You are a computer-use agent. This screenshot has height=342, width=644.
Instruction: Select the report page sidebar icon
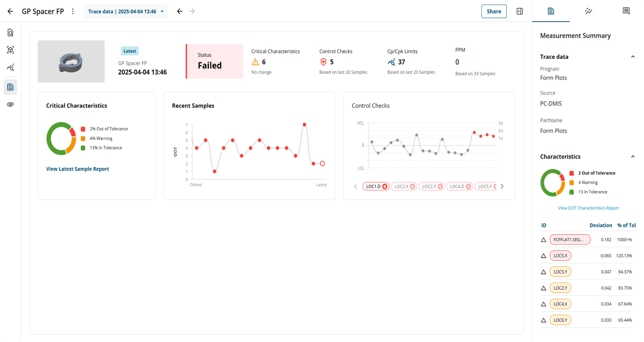pos(10,87)
